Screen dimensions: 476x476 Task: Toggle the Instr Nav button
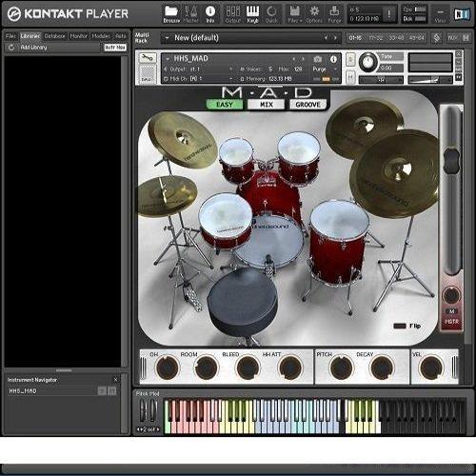(115, 48)
